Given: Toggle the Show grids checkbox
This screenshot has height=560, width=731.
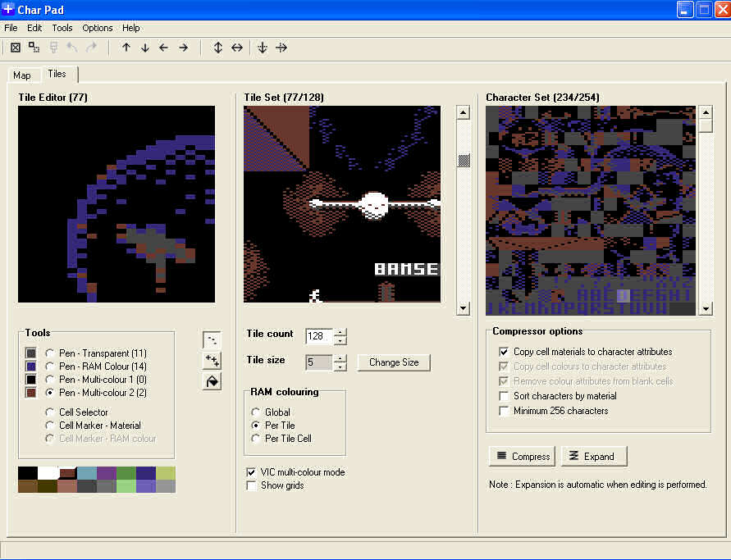Looking at the screenshot, I should click(252, 485).
